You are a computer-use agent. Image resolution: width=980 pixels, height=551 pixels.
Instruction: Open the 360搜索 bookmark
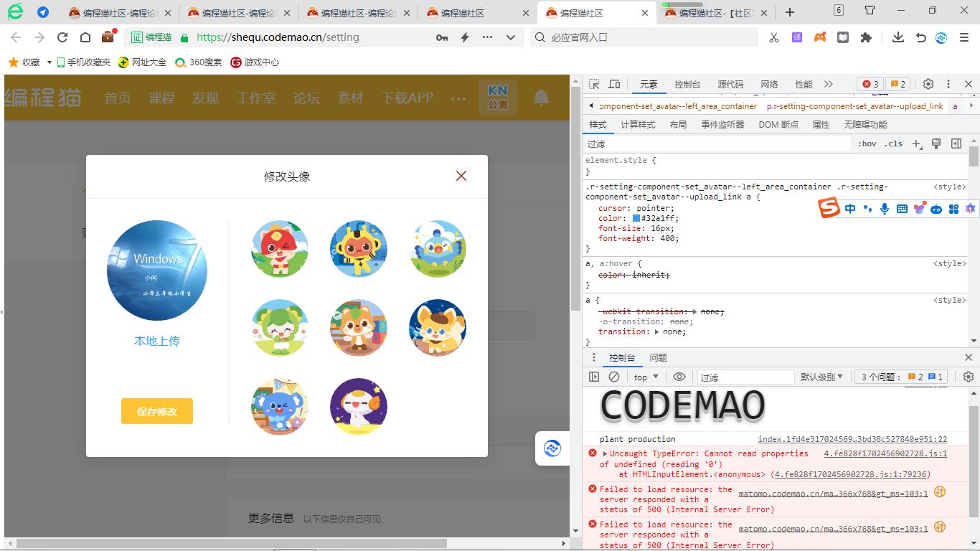point(199,62)
